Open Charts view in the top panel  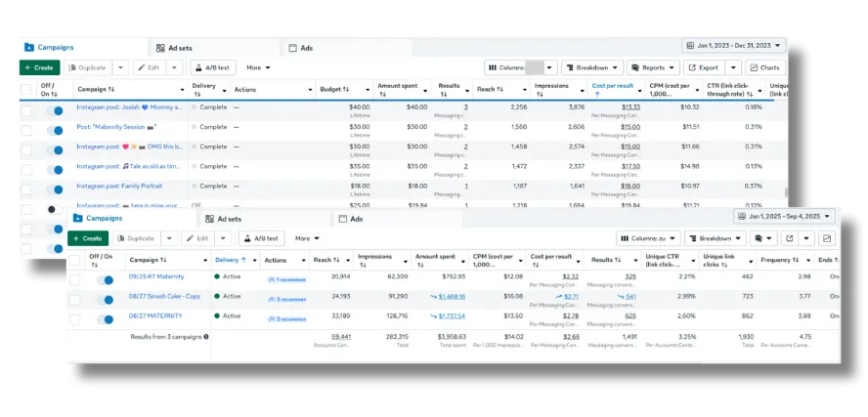(x=765, y=67)
